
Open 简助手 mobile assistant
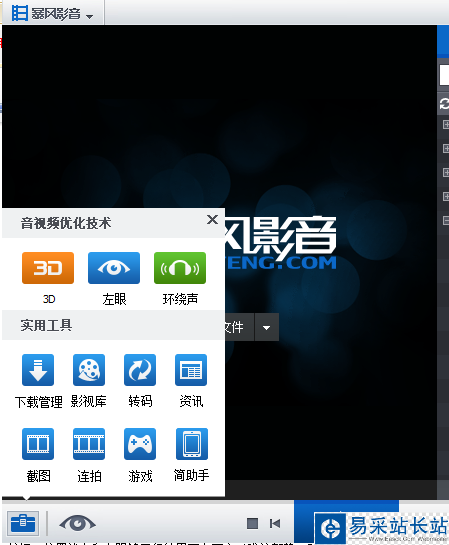click(x=191, y=444)
